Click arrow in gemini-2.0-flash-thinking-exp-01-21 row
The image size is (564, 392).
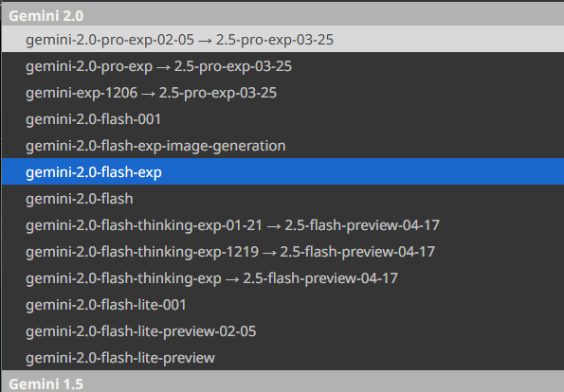point(274,226)
